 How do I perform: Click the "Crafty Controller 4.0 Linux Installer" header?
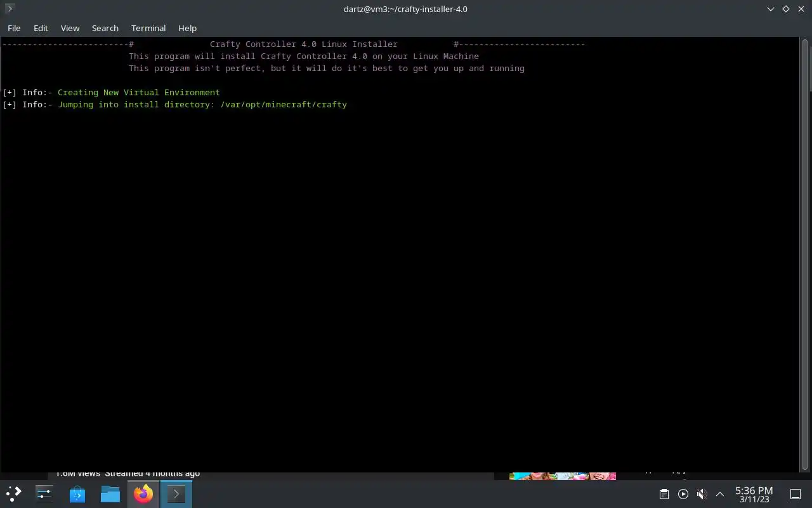coord(304,44)
